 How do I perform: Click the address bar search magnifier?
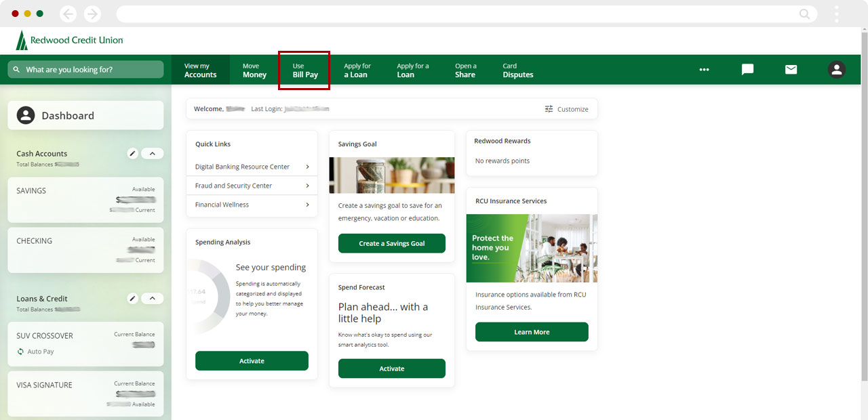(x=805, y=14)
